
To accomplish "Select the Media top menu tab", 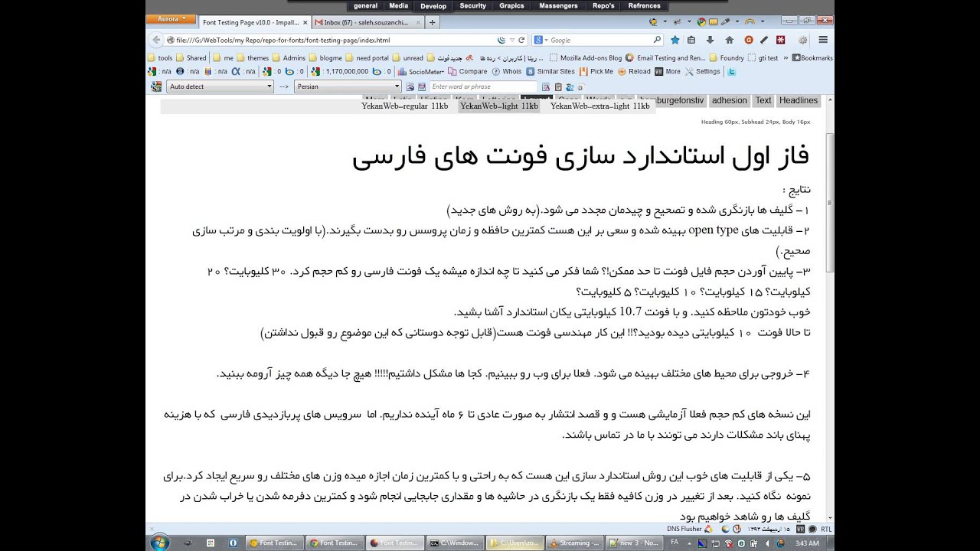I will pos(398,6).
